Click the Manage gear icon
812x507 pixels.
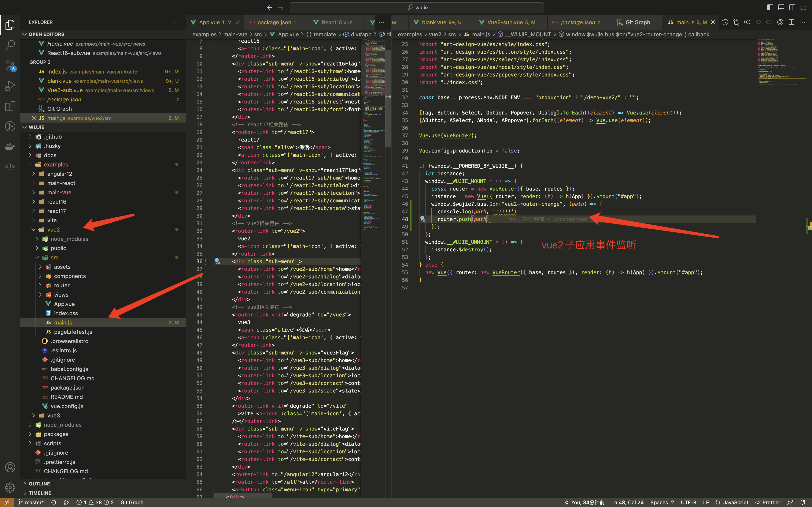pos(10,487)
